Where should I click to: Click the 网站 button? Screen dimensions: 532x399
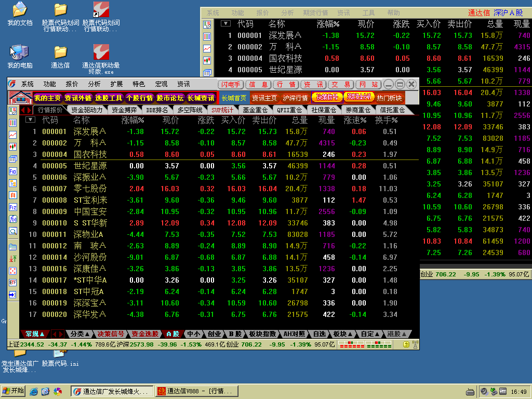point(368,85)
